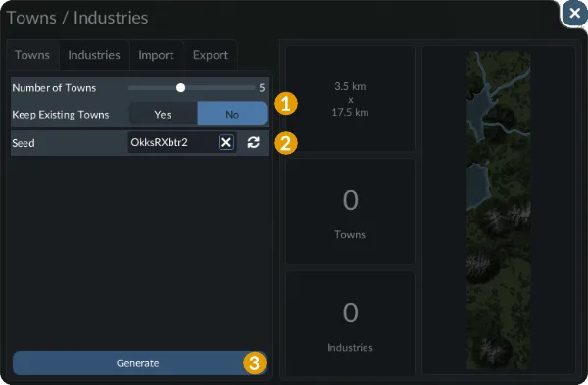This screenshot has width=588, height=385.
Task: Click the '3.5 km x 17.5 km' map size text
Action: tap(350, 99)
